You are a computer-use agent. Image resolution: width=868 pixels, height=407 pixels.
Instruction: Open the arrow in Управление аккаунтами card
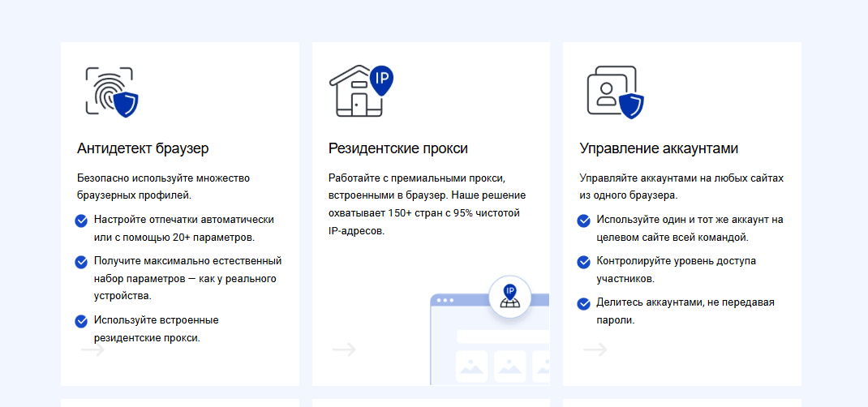click(x=595, y=349)
